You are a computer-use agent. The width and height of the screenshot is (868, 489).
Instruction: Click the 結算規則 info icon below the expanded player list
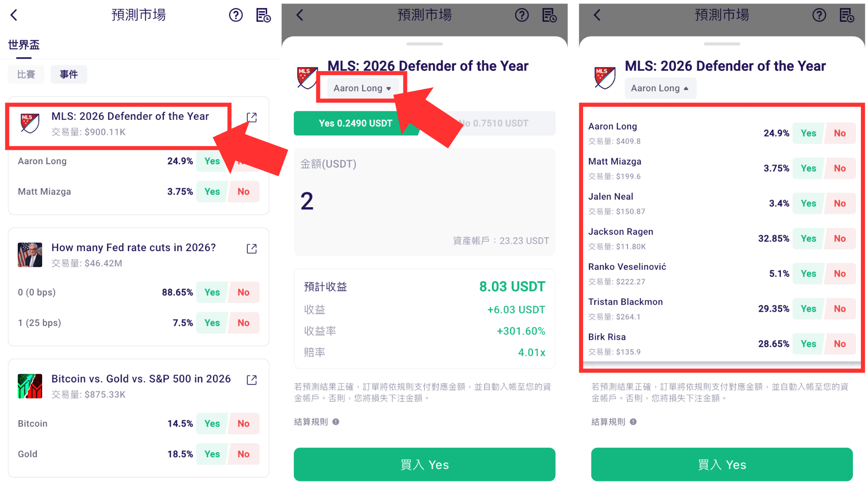pyautogui.click(x=633, y=422)
